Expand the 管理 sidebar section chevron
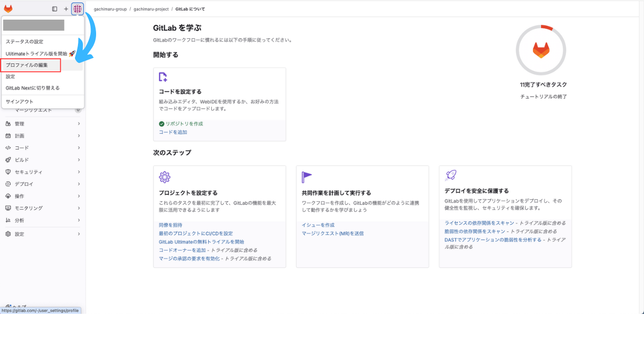The height and width of the screenshot is (337, 644). pos(79,124)
